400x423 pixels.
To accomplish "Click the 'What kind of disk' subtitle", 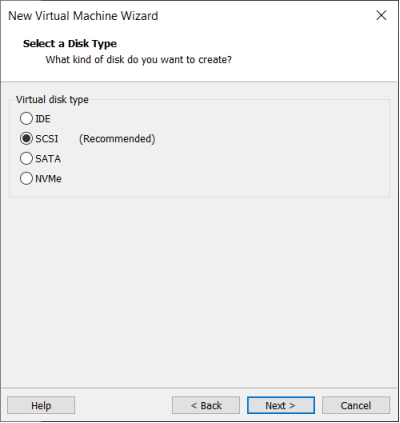I will click(139, 60).
